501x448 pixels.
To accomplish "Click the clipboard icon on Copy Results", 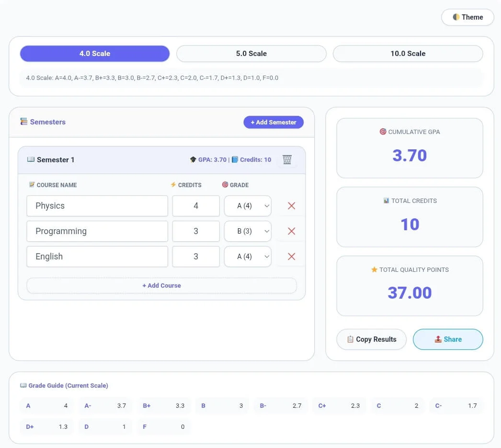I will click(350, 339).
